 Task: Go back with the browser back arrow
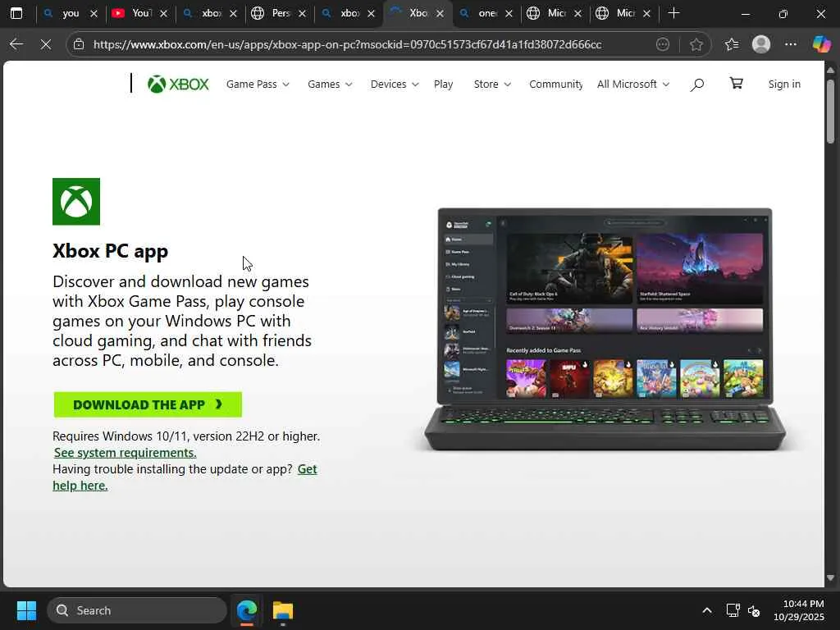[16, 44]
